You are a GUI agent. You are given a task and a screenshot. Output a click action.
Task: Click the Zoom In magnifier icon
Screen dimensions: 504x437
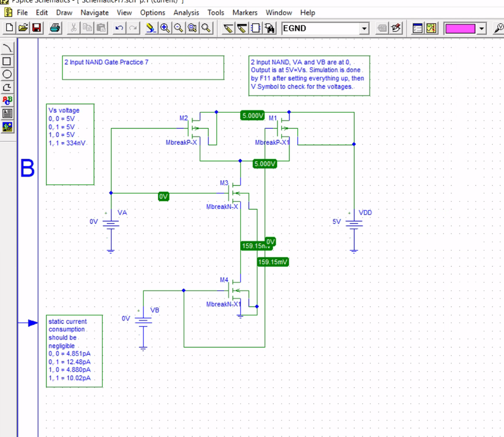(x=165, y=28)
